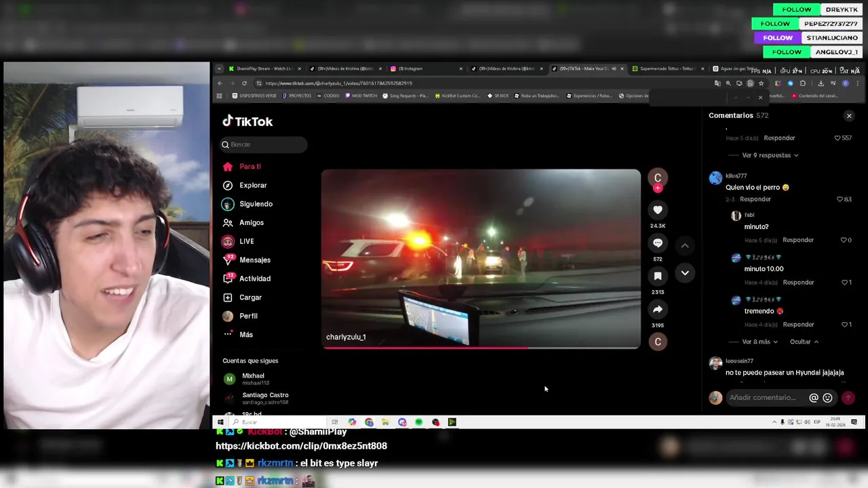Viewport: 868px width, 488px height.
Task: Reload the page in the browser
Action: click(244, 83)
